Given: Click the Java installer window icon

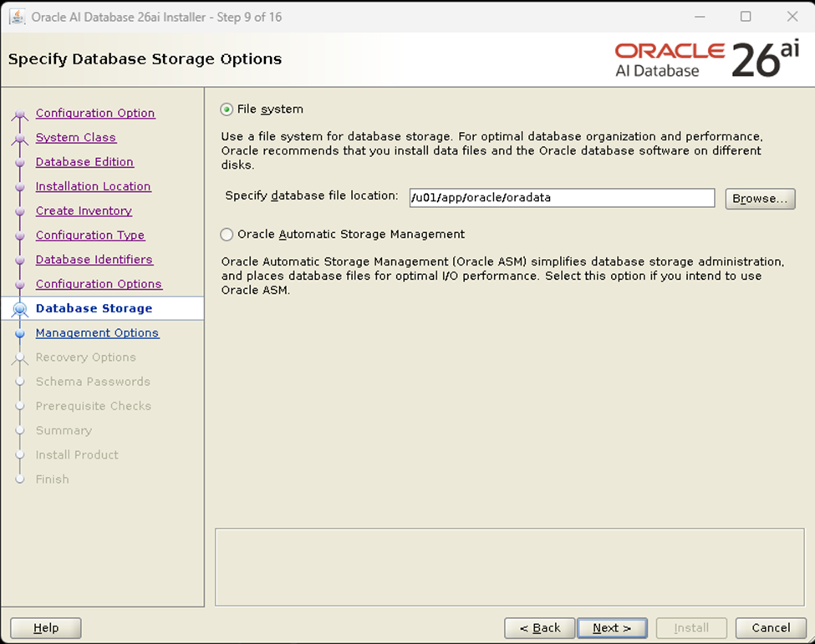Looking at the screenshot, I should pyautogui.click(x=17, y=17).
